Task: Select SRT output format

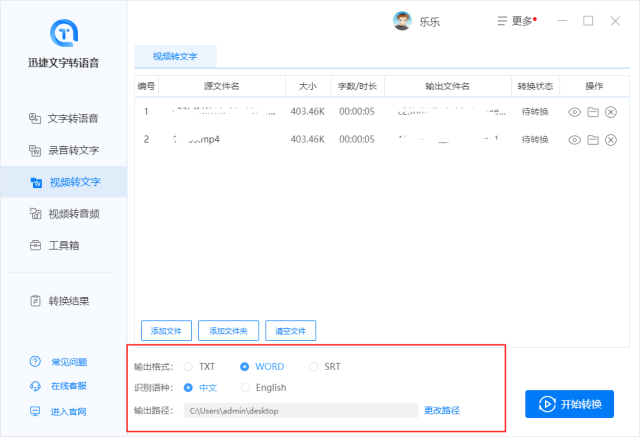Action: click(314, 366)
